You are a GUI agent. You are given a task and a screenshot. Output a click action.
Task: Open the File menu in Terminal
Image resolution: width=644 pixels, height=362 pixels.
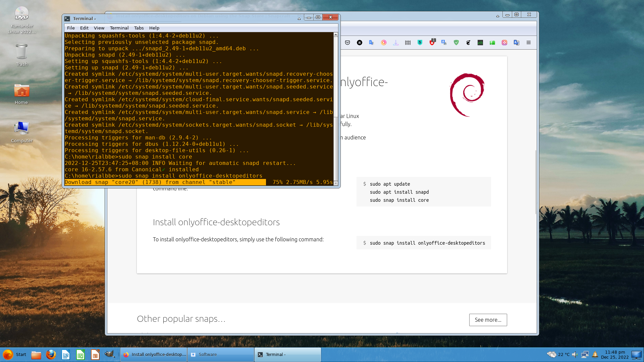click(x=71, y=28)
